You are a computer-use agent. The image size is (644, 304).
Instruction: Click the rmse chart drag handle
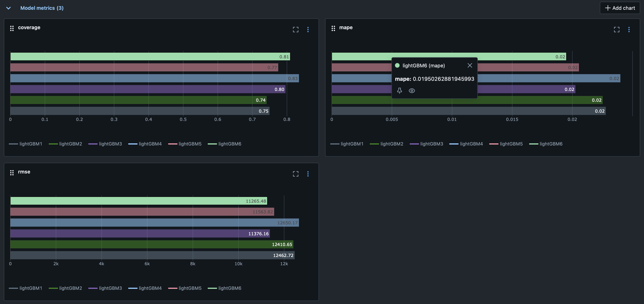[12, 173]
